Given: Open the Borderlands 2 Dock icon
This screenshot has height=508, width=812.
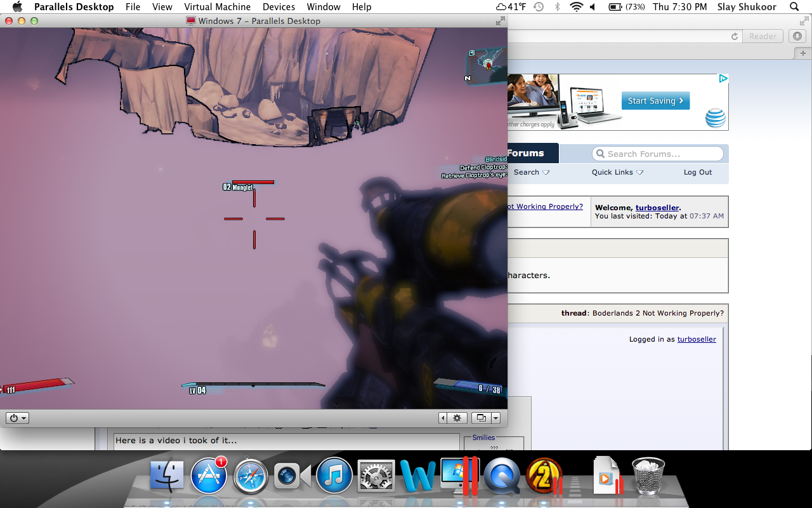Looking at the screenshot, I should [544, 476].
